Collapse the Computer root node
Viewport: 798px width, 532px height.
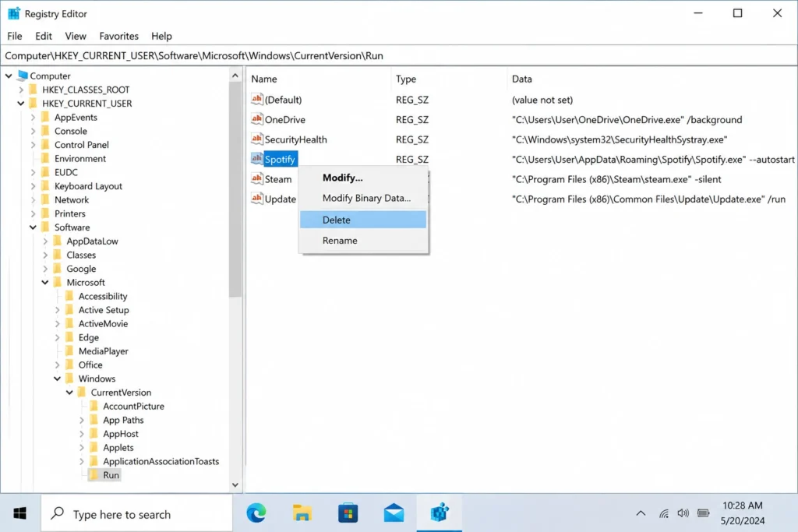click(x=9, y=76)
